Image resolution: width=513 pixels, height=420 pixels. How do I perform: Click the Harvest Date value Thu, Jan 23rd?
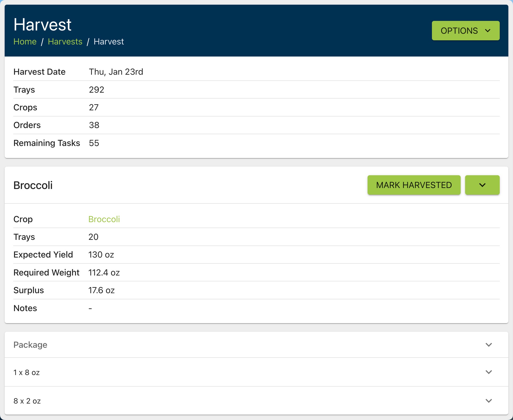point(116,72)
